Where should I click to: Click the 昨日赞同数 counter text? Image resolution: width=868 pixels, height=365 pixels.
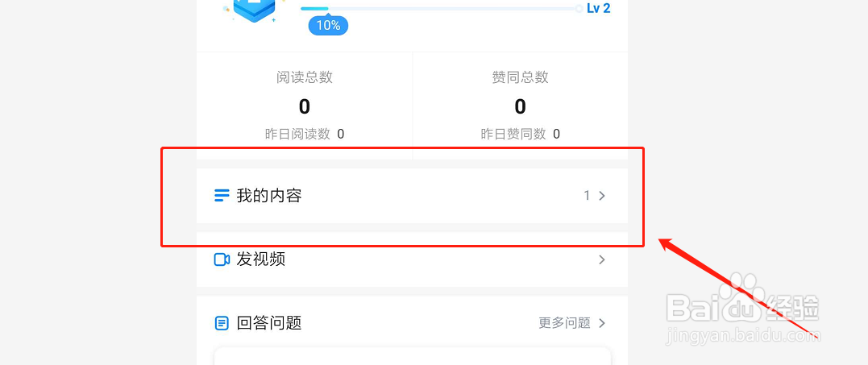pos(521,134)
